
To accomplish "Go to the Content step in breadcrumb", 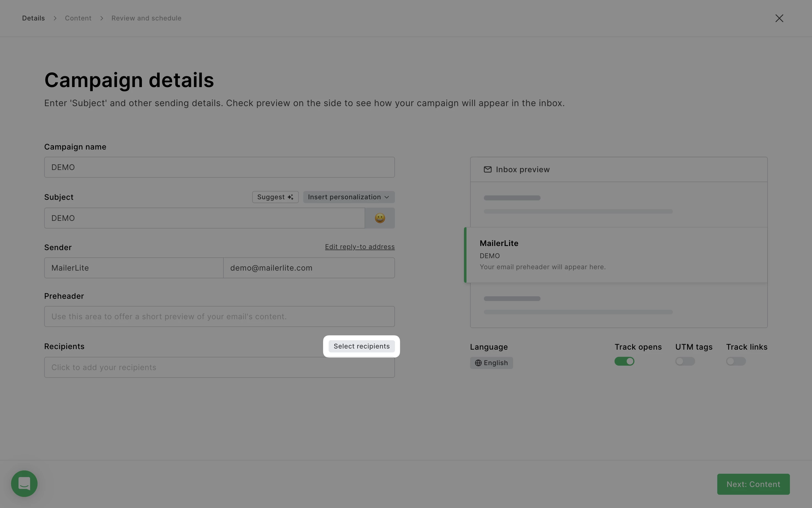I will (78, 18).
